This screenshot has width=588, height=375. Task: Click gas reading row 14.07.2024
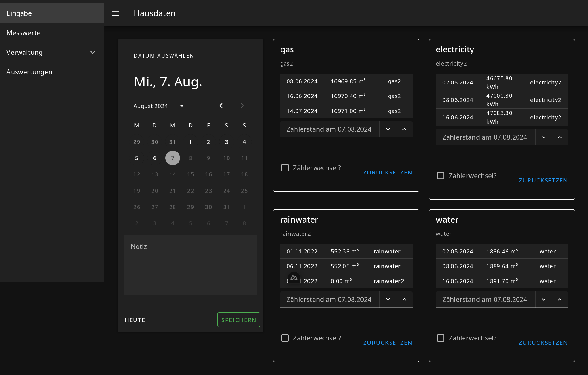(x=346, y=111)
